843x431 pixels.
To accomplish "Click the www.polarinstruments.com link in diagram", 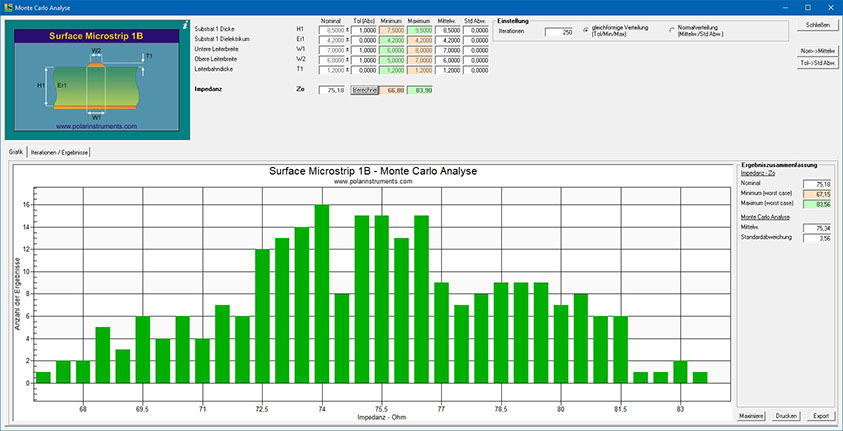I will (x=96, y=127).
